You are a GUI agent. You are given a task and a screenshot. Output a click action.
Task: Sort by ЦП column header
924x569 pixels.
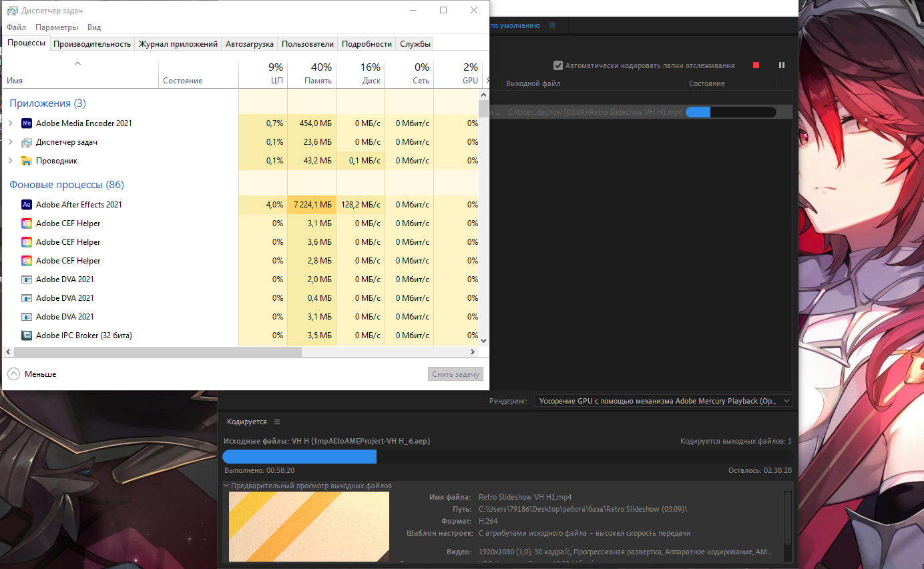263,74
